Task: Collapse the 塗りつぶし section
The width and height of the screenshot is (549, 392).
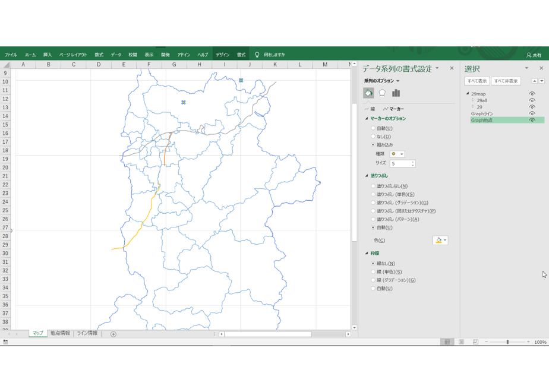Action: (x=367, y=176)
